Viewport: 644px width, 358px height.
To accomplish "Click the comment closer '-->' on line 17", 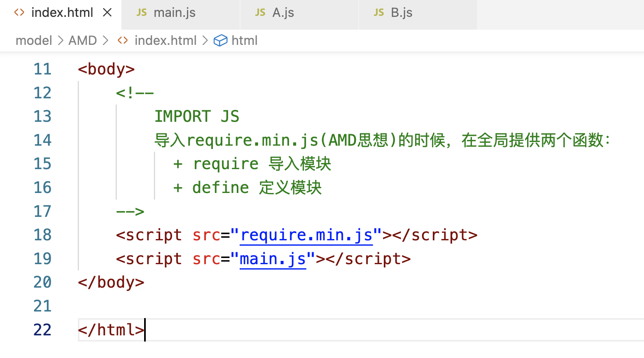I will [x=130, y=212].
